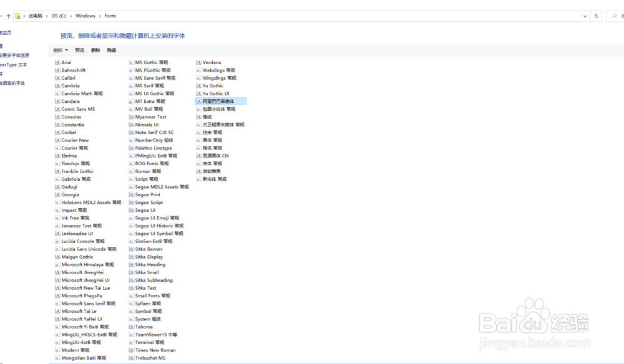Select 仿宋 常规 font entry
624x364 pixels.
click(213, 132)
